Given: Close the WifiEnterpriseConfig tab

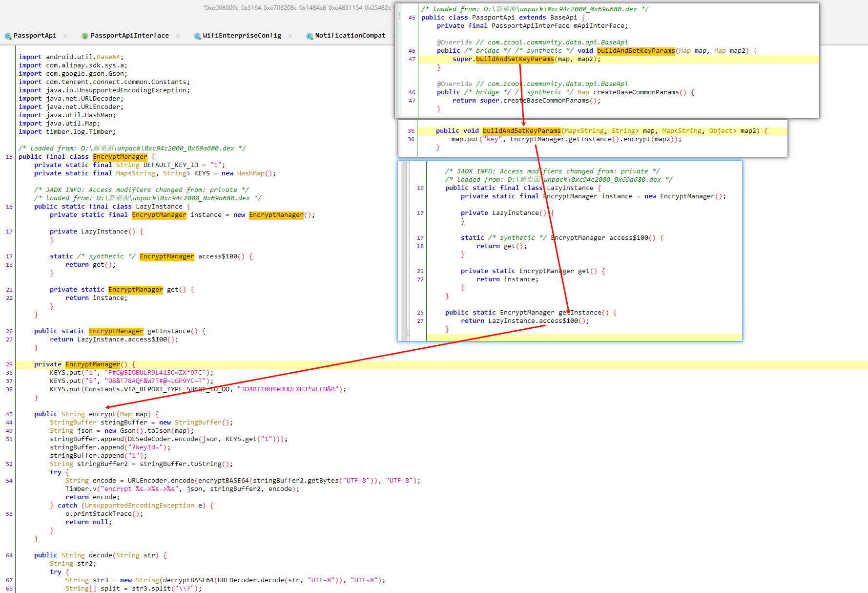Looking at the screenshot, I should (x=290, y=36).
